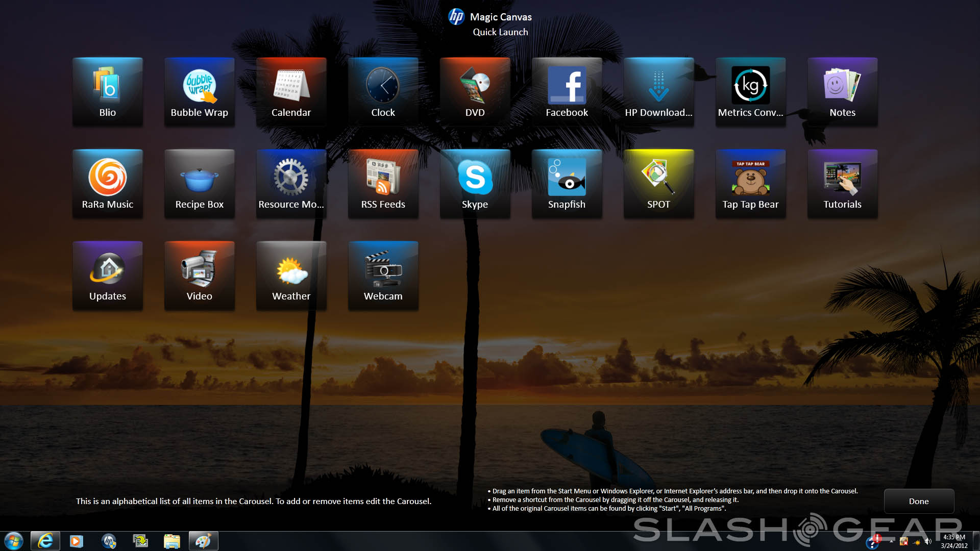The height and width of the screenshot is (551, 980).
Task: Launch the Facebook app
Action: [567, 92]
